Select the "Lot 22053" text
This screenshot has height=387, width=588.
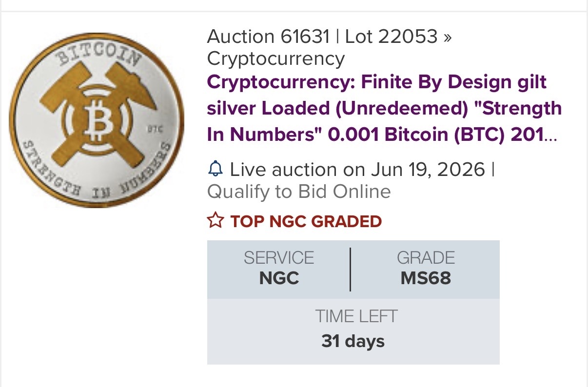click(392, 37)
